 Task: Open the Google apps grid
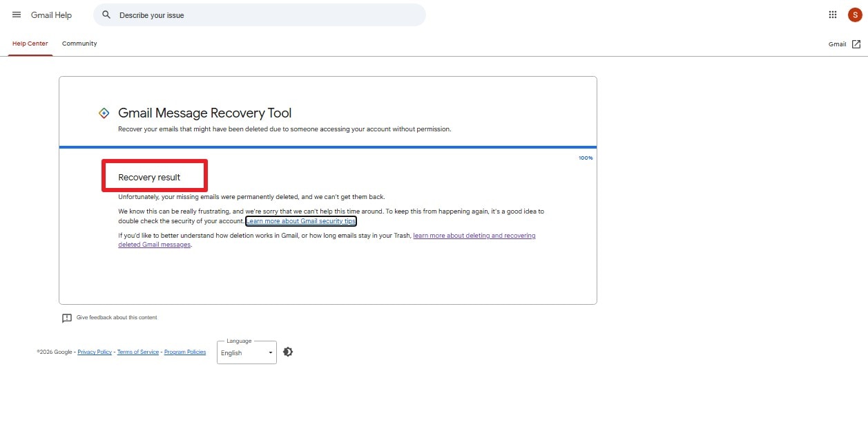[x=833, y=15]
